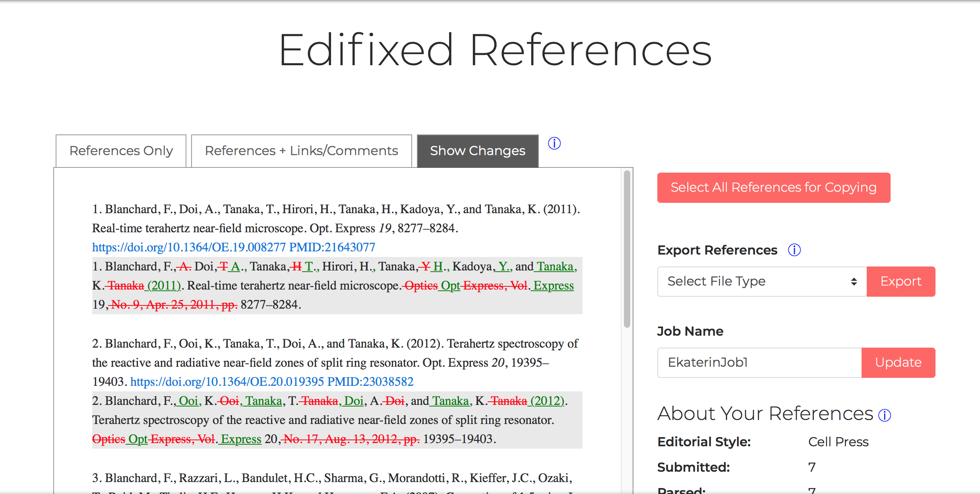Viewport: 980px width, 494px height.
Task: Click Select All References for Copying button
Action: tap(773, 187)
